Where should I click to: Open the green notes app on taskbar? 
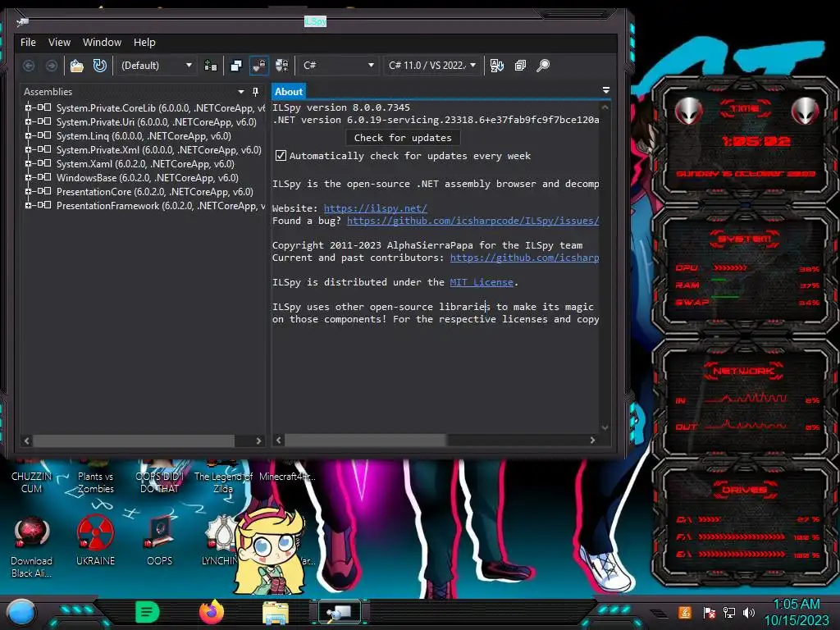point(148,612)
